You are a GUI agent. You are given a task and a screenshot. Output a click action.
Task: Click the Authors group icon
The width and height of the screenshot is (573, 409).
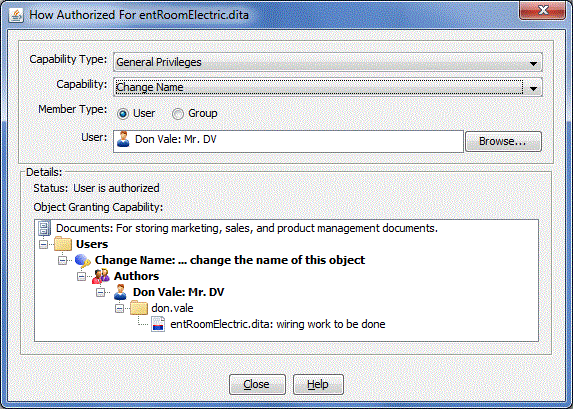[101, 276]
